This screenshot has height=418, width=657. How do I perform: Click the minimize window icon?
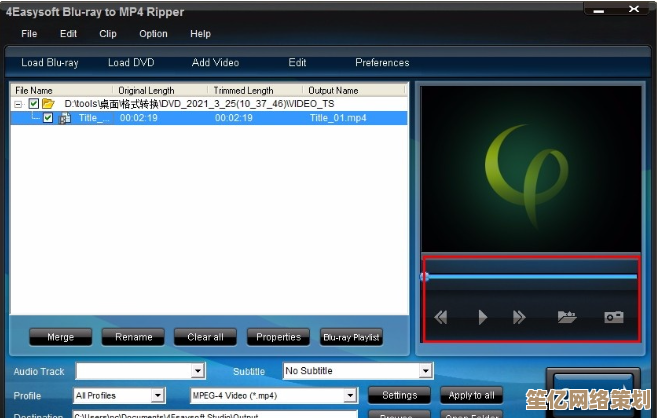(x=599, y=10)
